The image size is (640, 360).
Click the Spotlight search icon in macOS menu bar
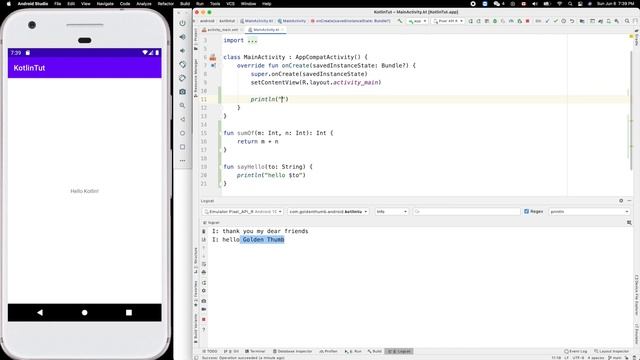pyautogui.click(x=570, y=4)
